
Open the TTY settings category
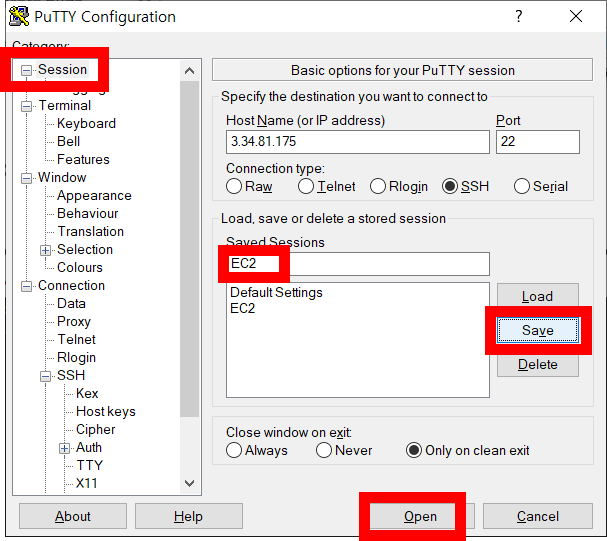click(90, 465)
